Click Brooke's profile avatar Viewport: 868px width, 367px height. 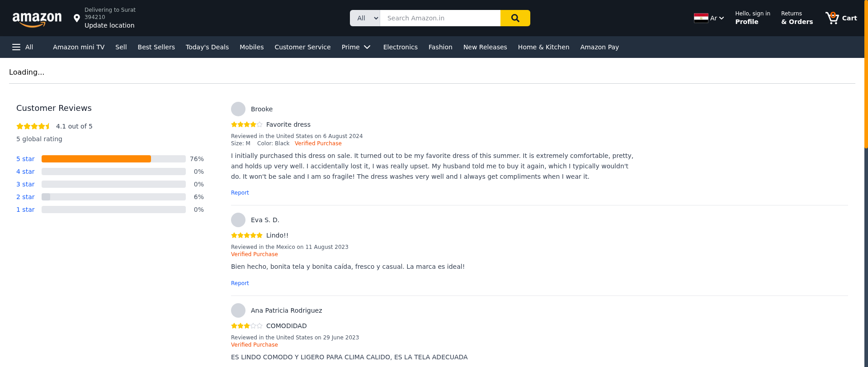pyautogui.click(x=238, y=109)
